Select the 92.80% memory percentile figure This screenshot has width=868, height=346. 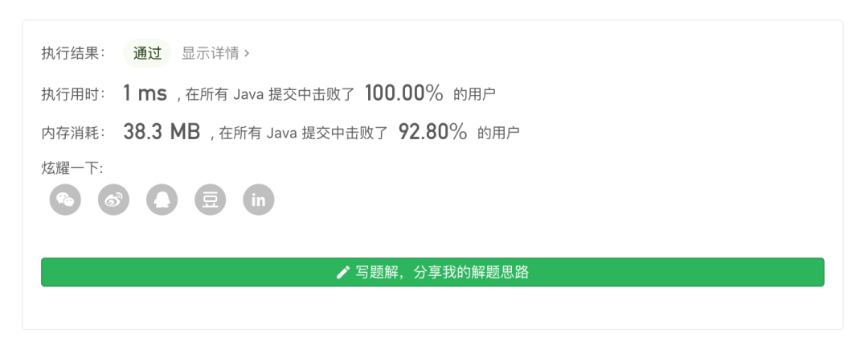[432, 132]
